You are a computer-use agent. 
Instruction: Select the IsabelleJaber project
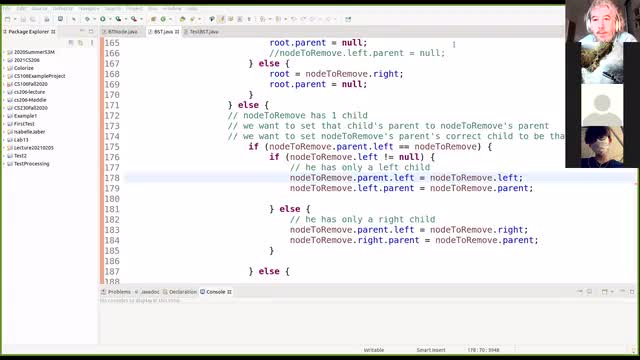tap(29, 132)
